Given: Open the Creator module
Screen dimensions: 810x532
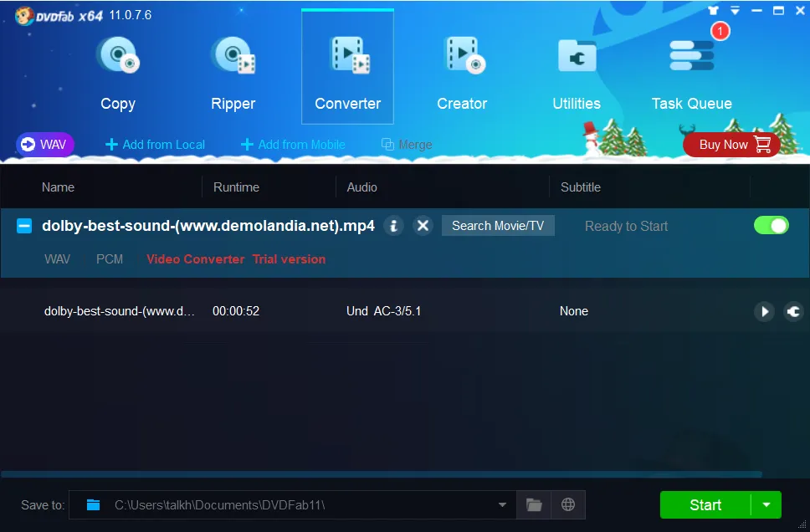Looking at the screenshot, I should click(x=463, y=72).
